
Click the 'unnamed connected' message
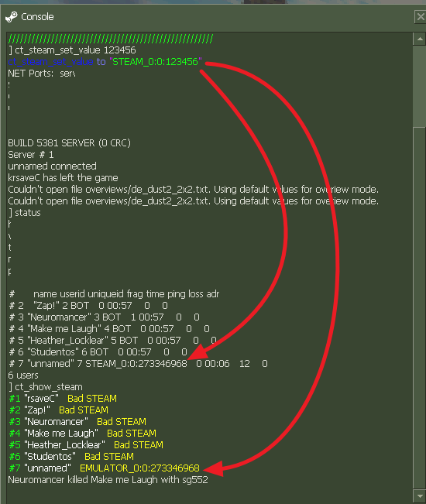pos(52,166)
